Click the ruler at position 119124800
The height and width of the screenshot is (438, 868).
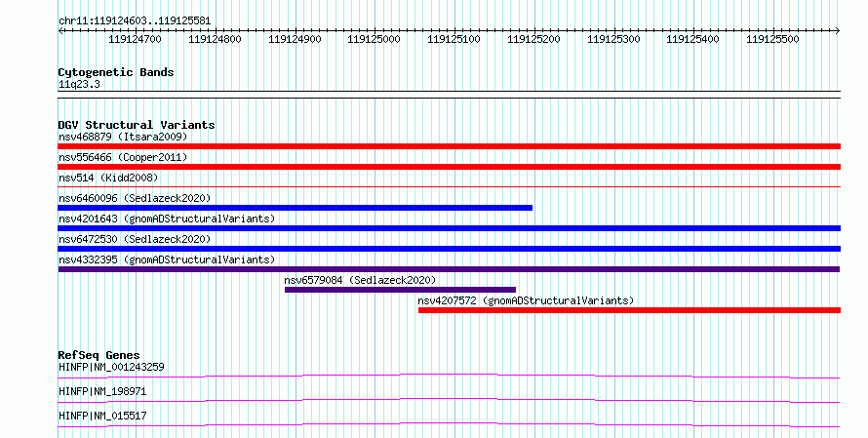pos(215,39)
